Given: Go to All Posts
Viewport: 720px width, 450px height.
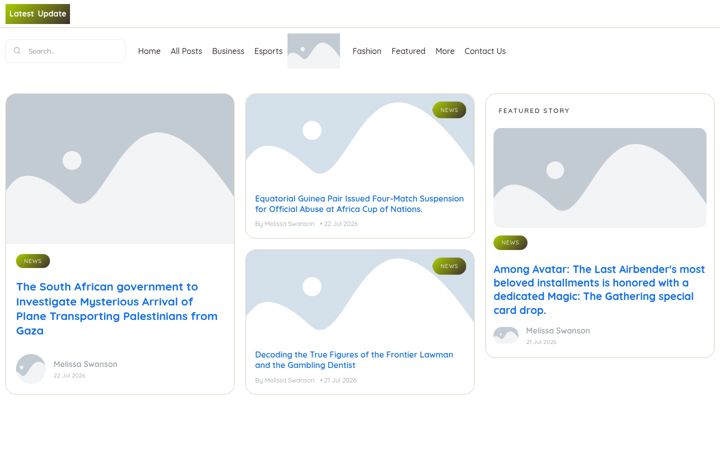Looking at the screenshot, I should tap(186, 51).
